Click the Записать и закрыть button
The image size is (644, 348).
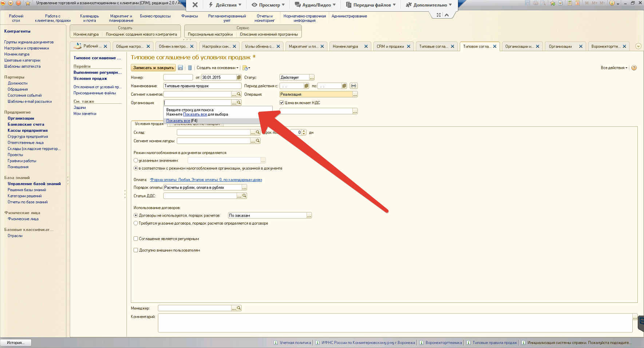153,68
